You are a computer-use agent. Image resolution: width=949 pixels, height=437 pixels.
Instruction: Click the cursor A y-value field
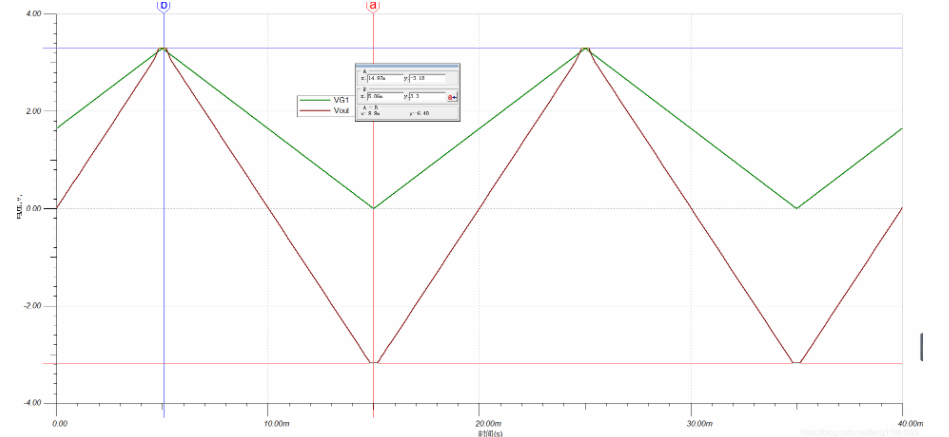tap(427, 78)
